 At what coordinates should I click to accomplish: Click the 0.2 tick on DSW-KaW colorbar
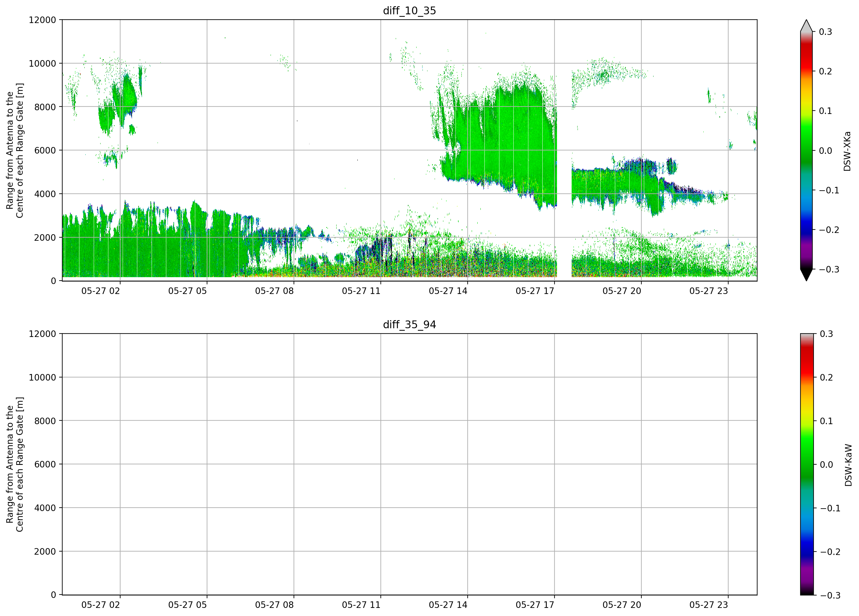coord(826,377)
